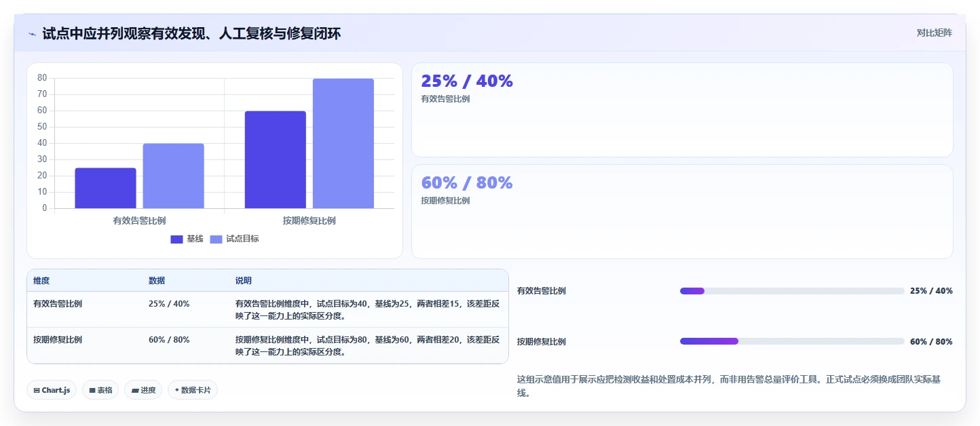The width and height of the screenshot is (980, 426).
Task: Click the 按期修复比例 card caption
Action: click(445, 201)
